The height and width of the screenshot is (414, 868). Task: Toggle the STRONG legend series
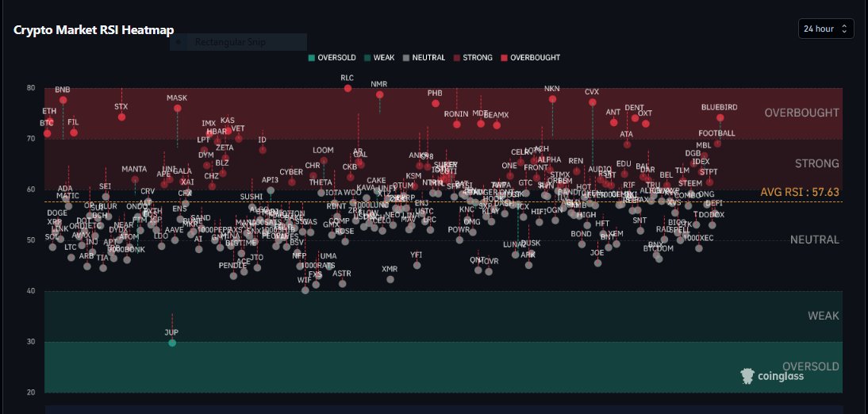coord(473,58)
